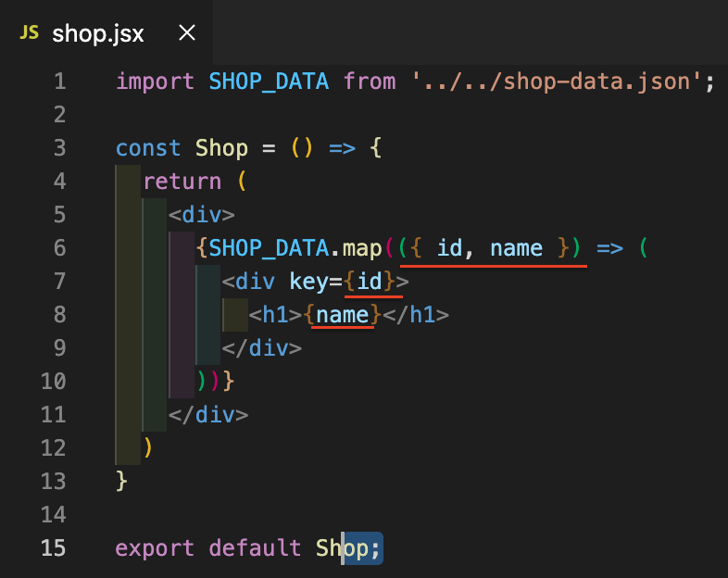Click the '../../shop-data.json' string
Image resolution: width=728 pixels, height=578 pixels.
pyautogui.click(x=557, y=82)
